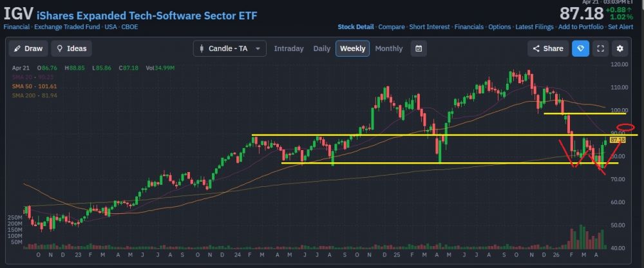Screen dimensions: 644x268
Task: Switch to the Intraday timeframe
Action: click(289, 48)
